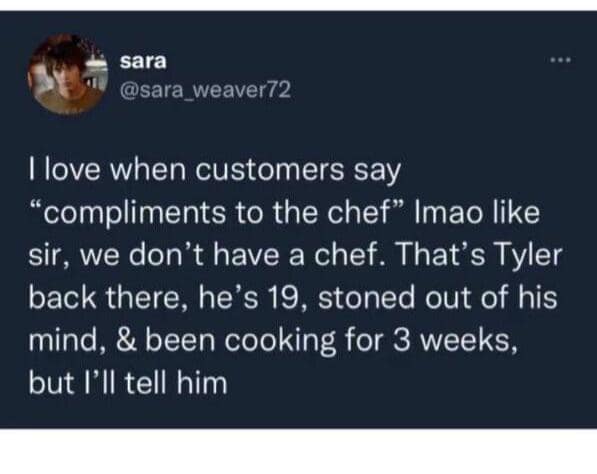
Task: Click the ampersand in the tweet text
Action: point(125,340)
